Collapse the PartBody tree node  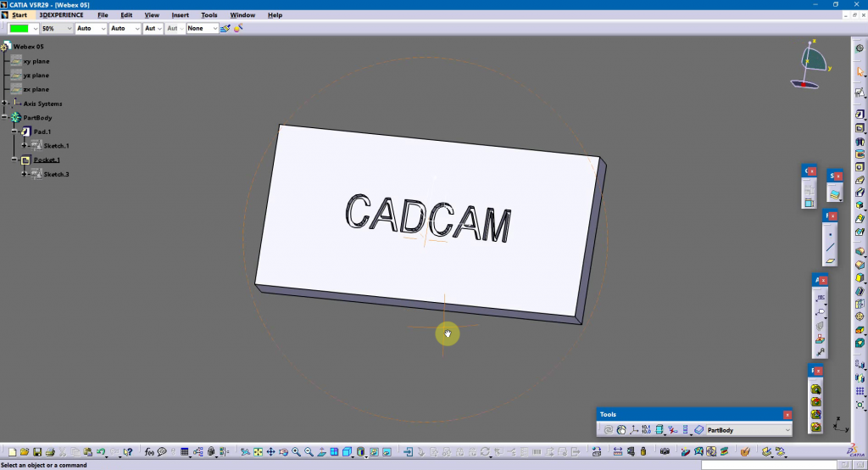tap(5, 118)
